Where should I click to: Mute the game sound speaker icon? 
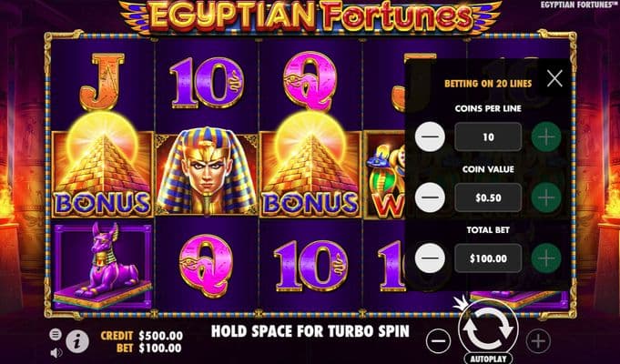pyautogui.click(x=56, y=352)
